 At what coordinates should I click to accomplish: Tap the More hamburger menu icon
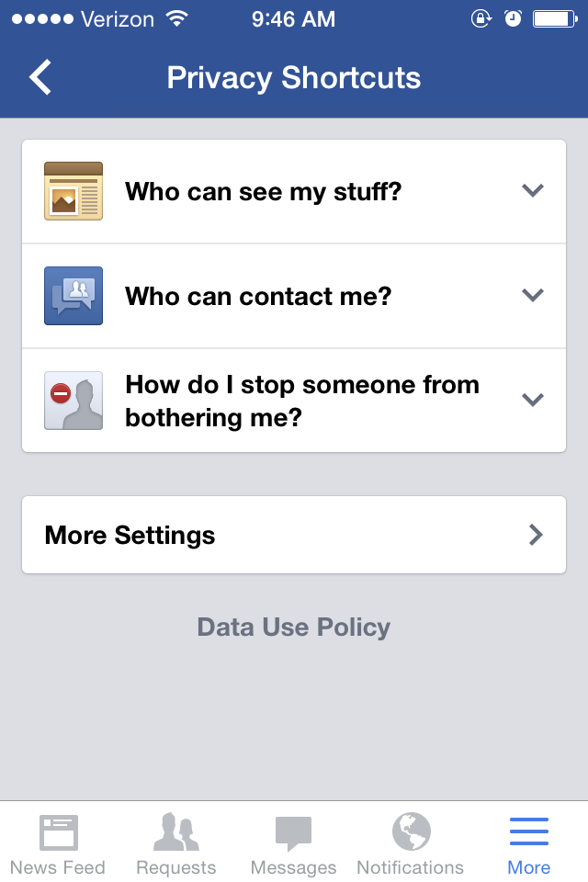(x=529, y=831)
